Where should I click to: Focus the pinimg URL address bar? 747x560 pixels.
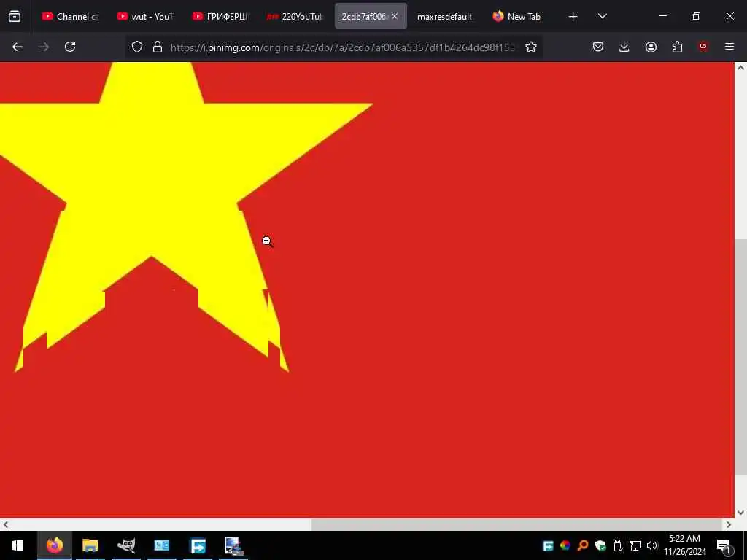343,47
